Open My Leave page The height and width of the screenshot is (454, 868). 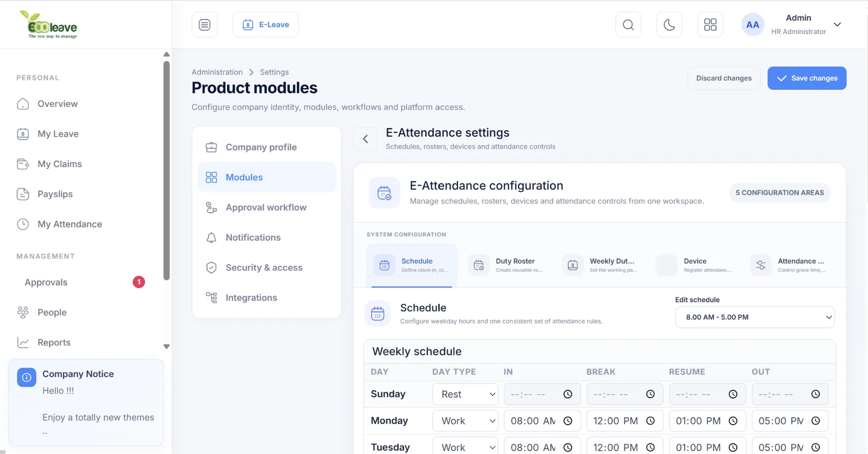(x=58, y=134)
